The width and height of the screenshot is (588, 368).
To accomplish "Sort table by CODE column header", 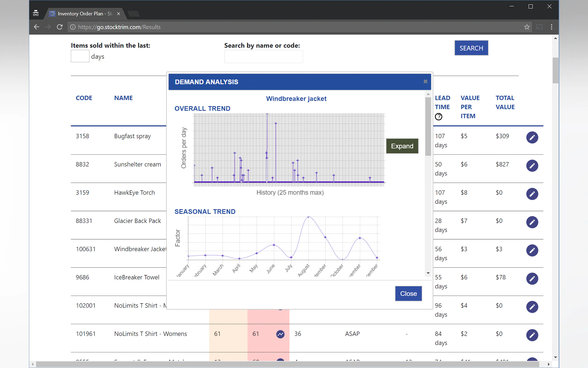I will point(84,98).
